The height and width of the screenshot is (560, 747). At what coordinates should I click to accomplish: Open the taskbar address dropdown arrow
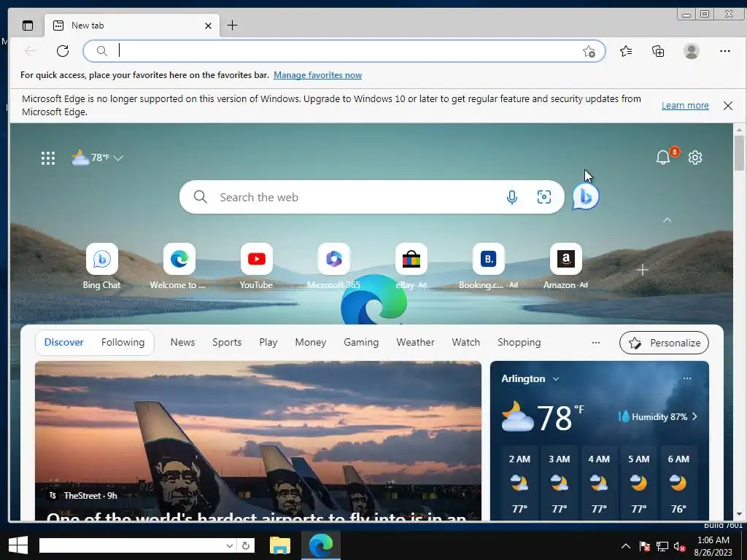229,545
